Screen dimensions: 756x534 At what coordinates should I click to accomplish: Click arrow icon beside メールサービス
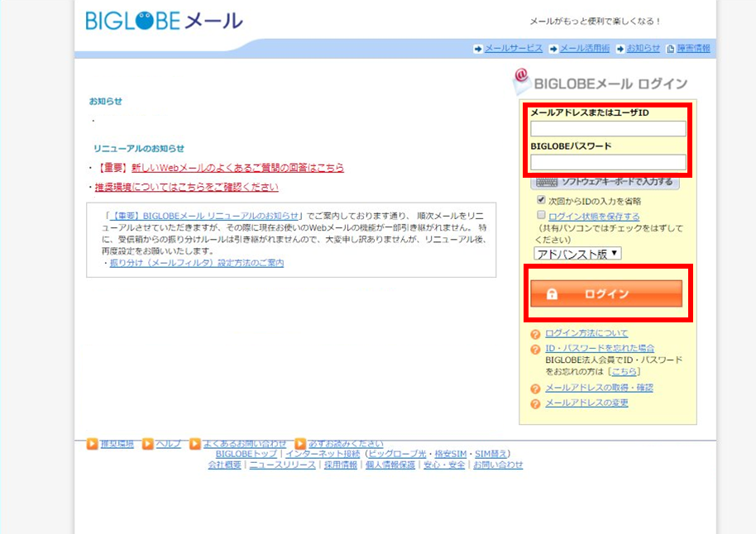[478, 49]
